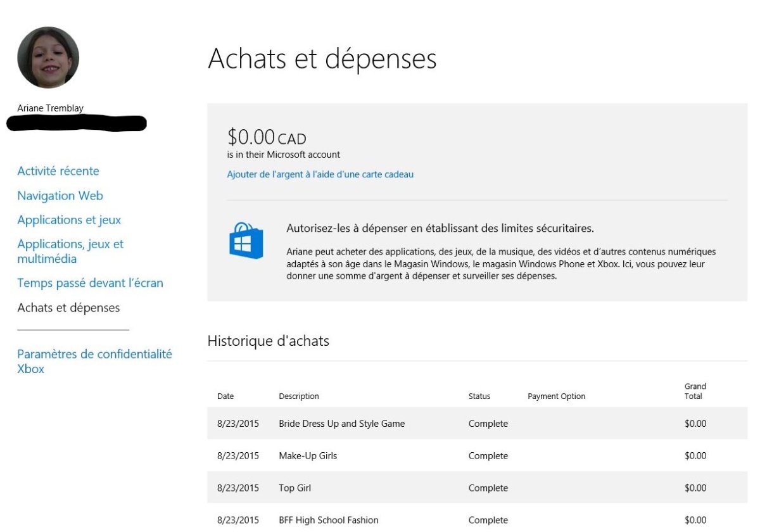760x532 pixels.
Task: Select Applications, jeux et multimédia link
Action: click(x=70, y=251)
